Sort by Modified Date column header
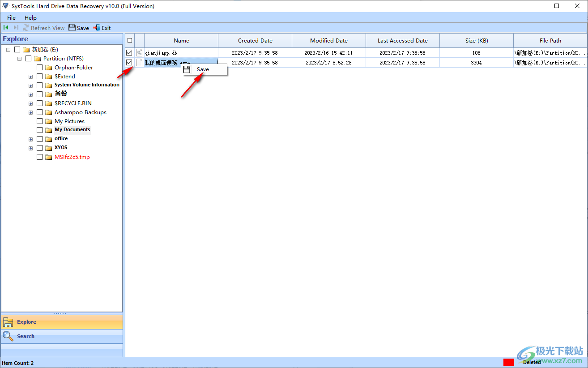The height and width of the screenshot is (368, 588). point(329,40)
